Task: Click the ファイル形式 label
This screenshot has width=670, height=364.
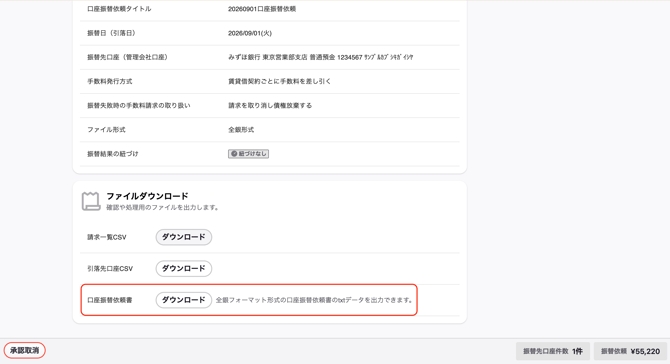Action: click(106, 130)
